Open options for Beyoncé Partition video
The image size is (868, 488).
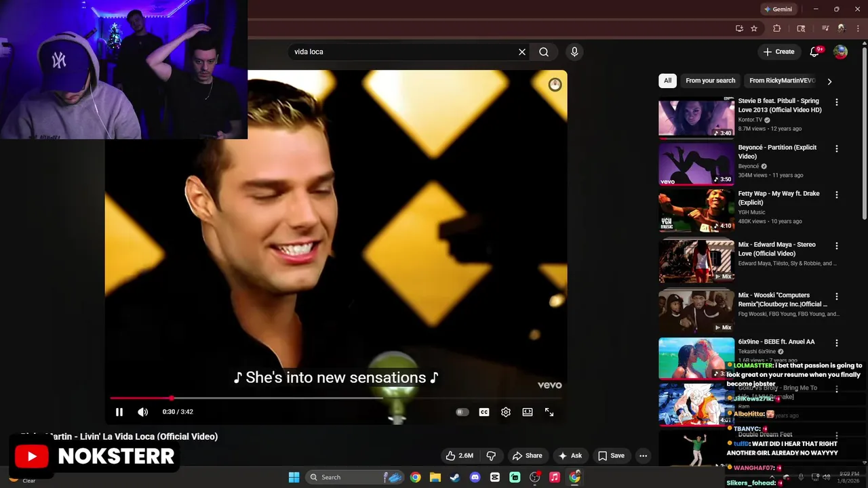pos(837,148)
